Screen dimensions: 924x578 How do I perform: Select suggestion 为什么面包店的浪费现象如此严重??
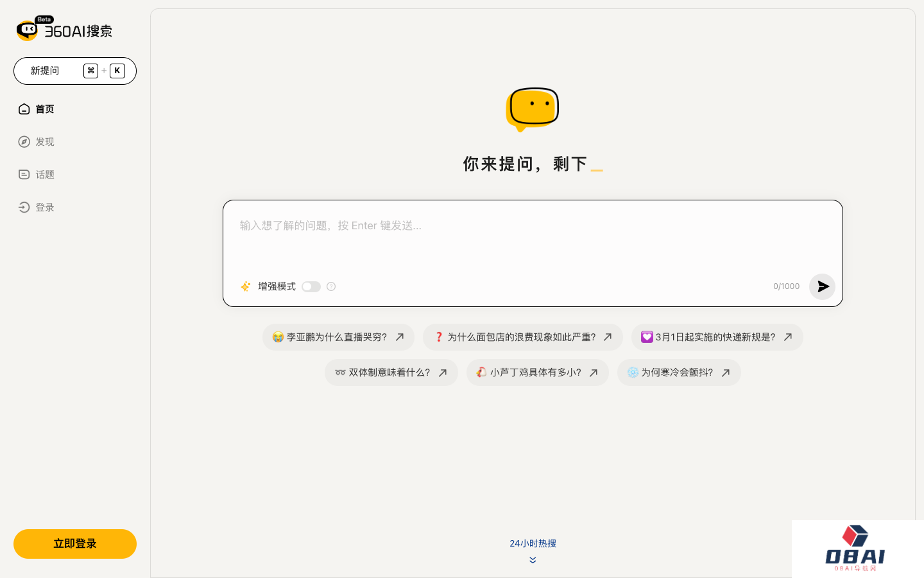pyautogui.click(x=522, y=337)
